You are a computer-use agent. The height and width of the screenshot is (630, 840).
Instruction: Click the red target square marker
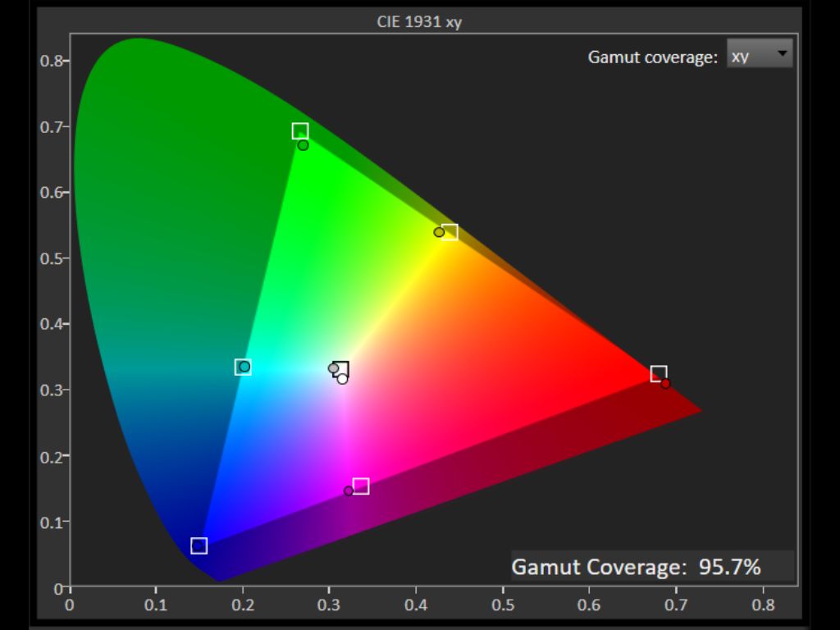659,374
